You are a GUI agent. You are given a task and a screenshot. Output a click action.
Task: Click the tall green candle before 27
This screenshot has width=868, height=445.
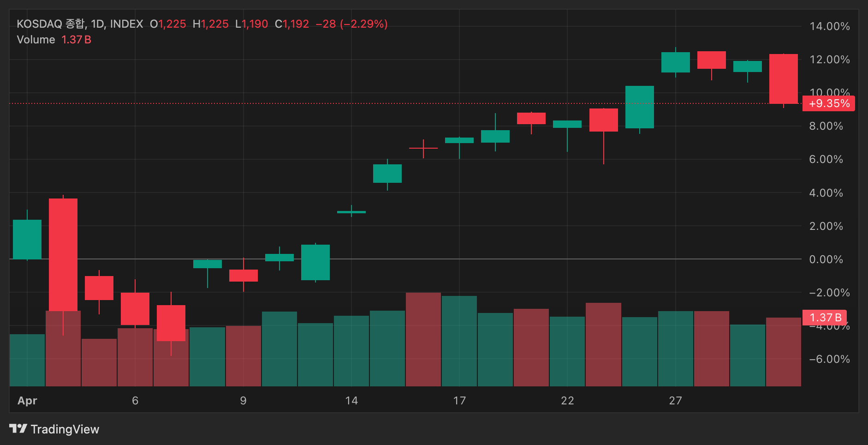(640, 107)
